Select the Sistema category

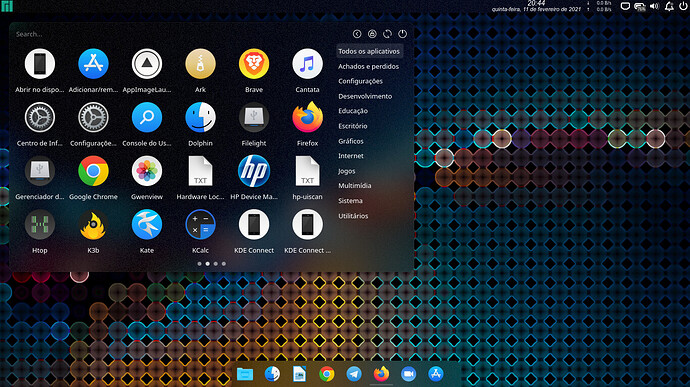pos(350,201)
